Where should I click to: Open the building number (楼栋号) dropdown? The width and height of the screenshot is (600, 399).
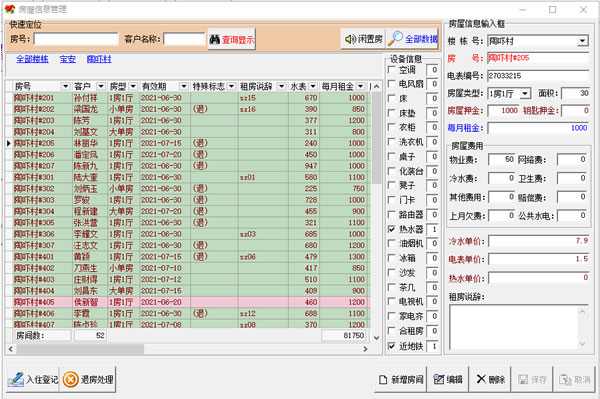tap(582, 41)
